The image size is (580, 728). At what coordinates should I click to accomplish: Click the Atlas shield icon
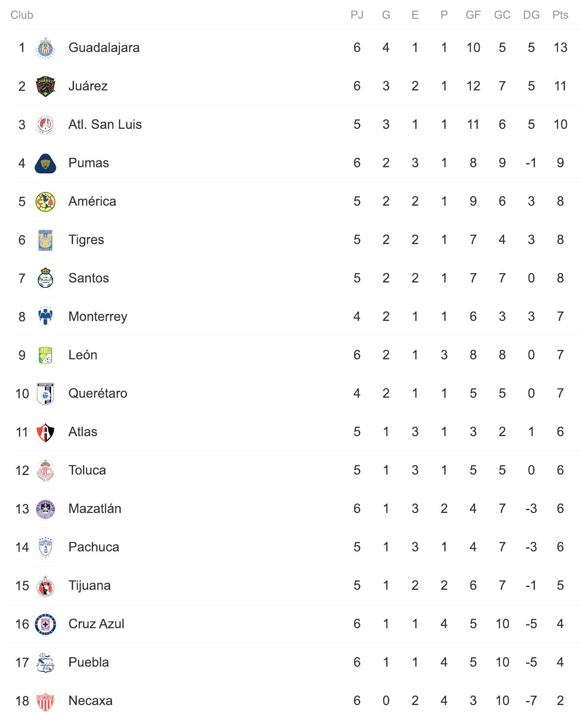tap(45, 432)
